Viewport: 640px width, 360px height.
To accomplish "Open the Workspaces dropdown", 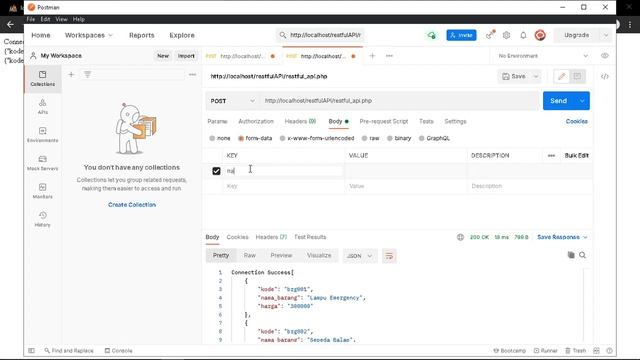I will [89, 35].
